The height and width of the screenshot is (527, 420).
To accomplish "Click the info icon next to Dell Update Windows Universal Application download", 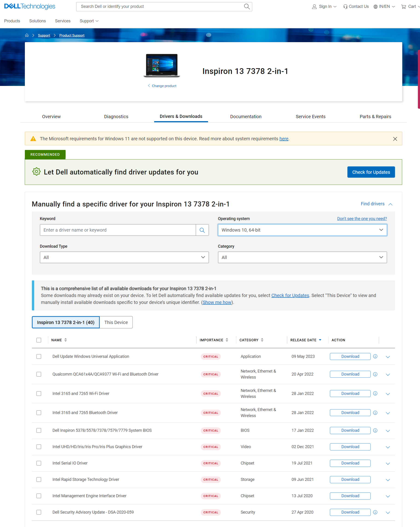I will [375, 356].
